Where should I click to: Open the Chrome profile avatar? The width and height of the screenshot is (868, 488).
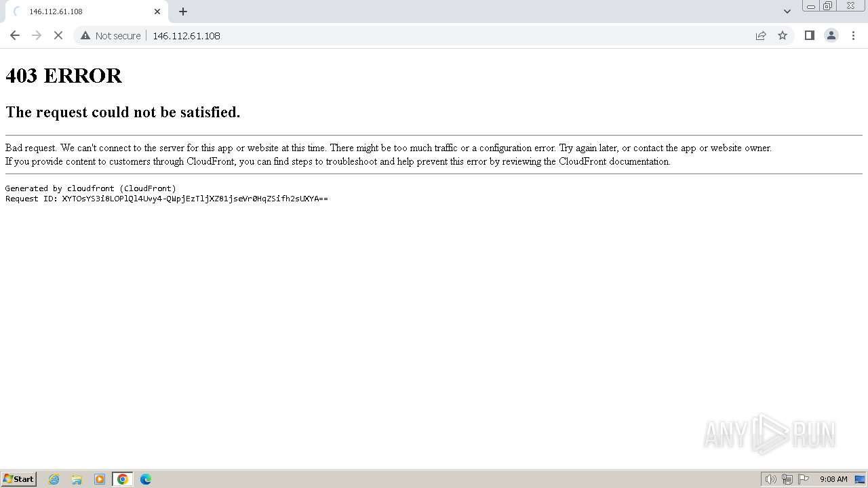831,35
